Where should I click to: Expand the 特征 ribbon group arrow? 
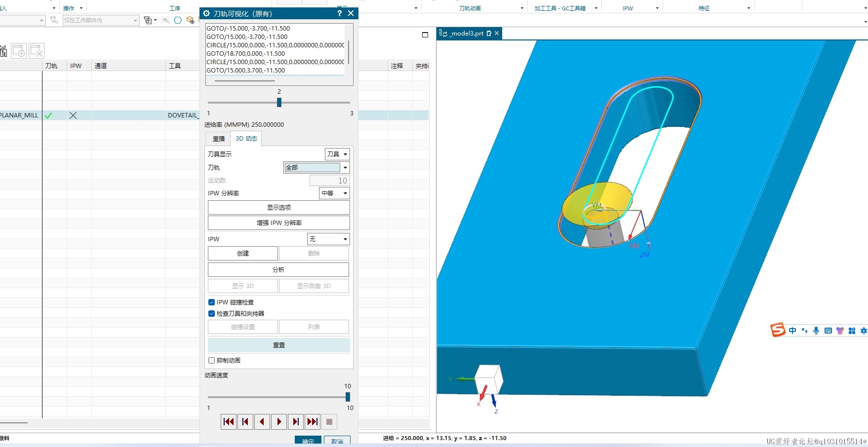click(749, 8)
